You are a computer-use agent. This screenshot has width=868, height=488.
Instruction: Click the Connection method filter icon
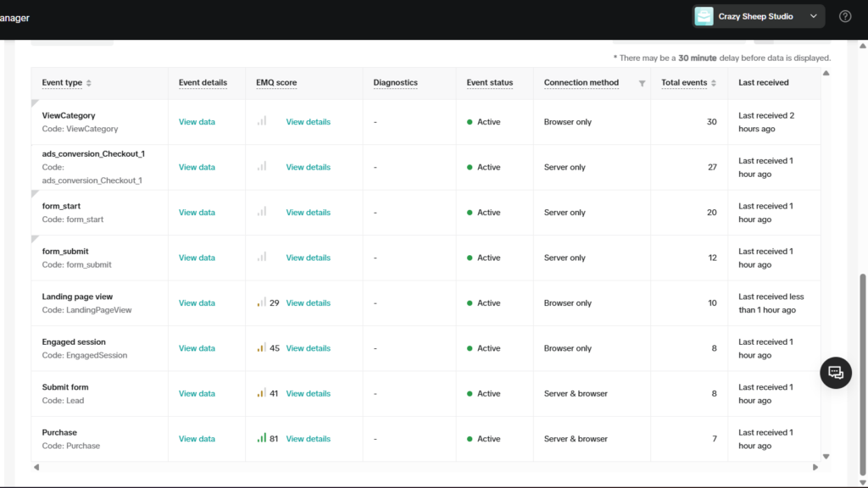click(x=642, y=83)
